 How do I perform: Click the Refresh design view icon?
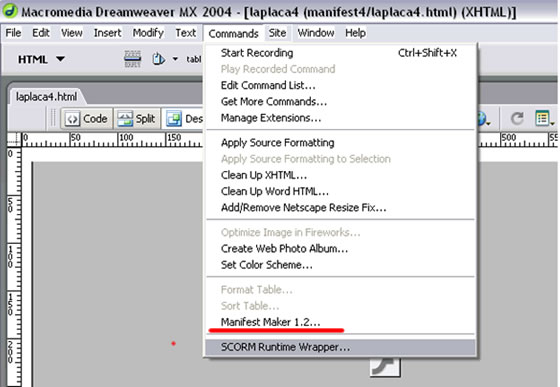click(x=517, y=119)
